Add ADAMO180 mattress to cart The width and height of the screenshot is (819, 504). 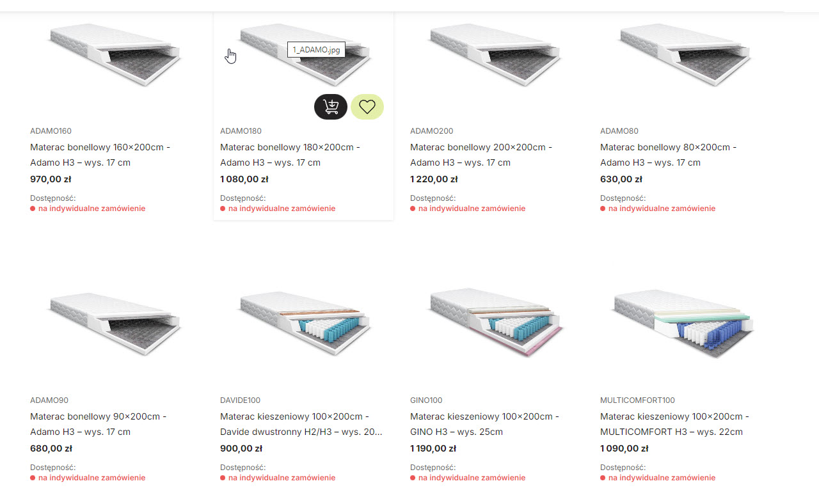point(330,107)
